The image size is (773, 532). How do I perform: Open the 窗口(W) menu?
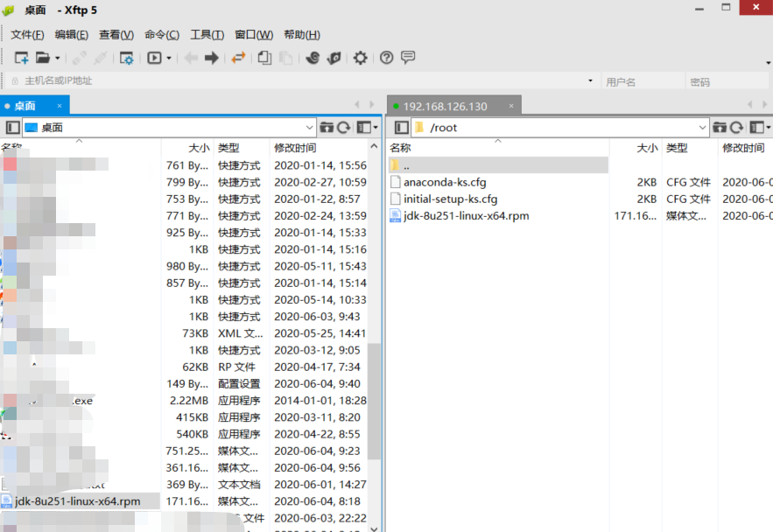254,34
